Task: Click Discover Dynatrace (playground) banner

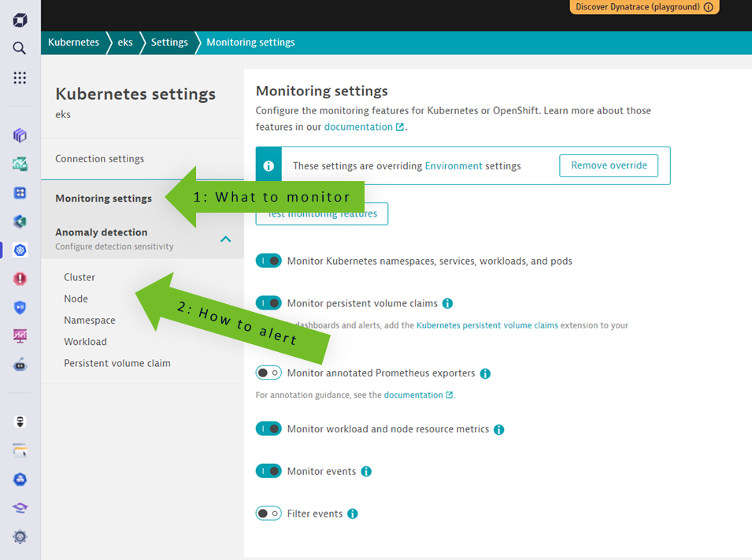Action: coord(644,7)
